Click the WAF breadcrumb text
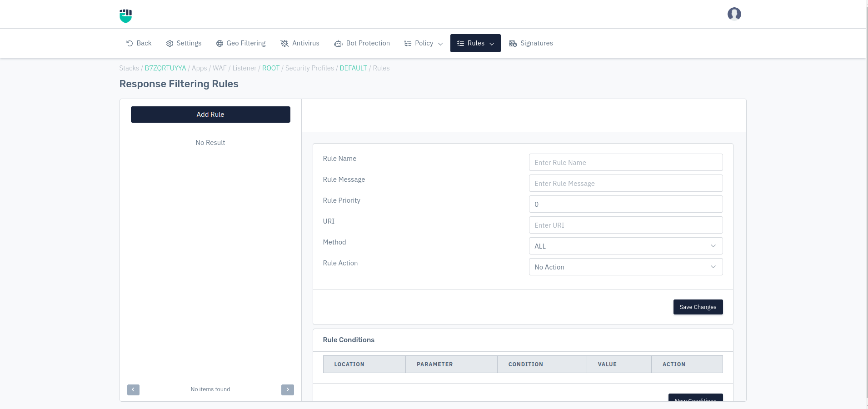 219,68
